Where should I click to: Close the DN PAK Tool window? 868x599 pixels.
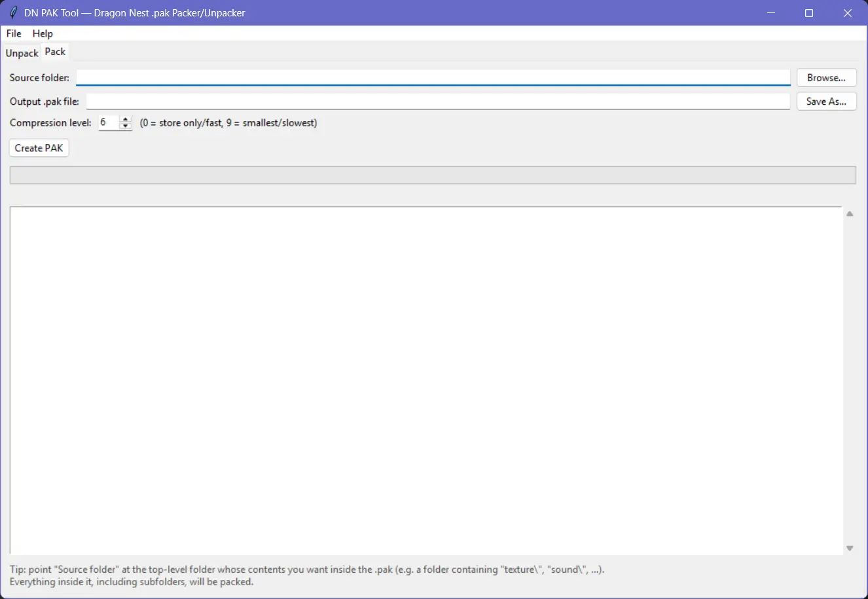coord(848,13)
